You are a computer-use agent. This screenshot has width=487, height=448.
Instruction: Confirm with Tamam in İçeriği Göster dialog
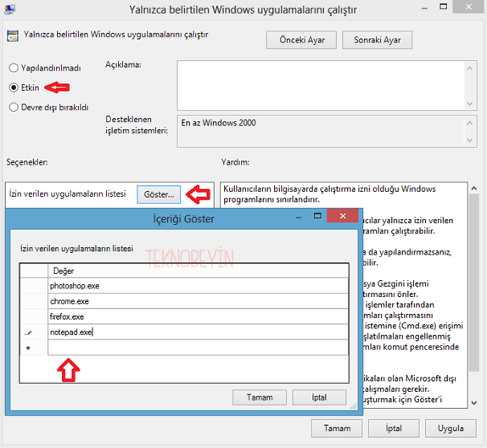(x=260, y=397)
